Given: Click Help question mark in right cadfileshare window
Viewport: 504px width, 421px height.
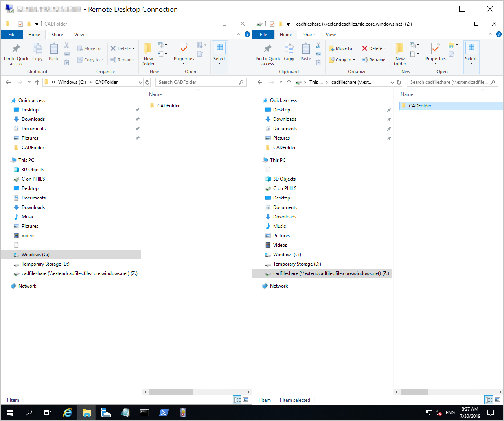Looking at the screenshot, I should 499,35.
